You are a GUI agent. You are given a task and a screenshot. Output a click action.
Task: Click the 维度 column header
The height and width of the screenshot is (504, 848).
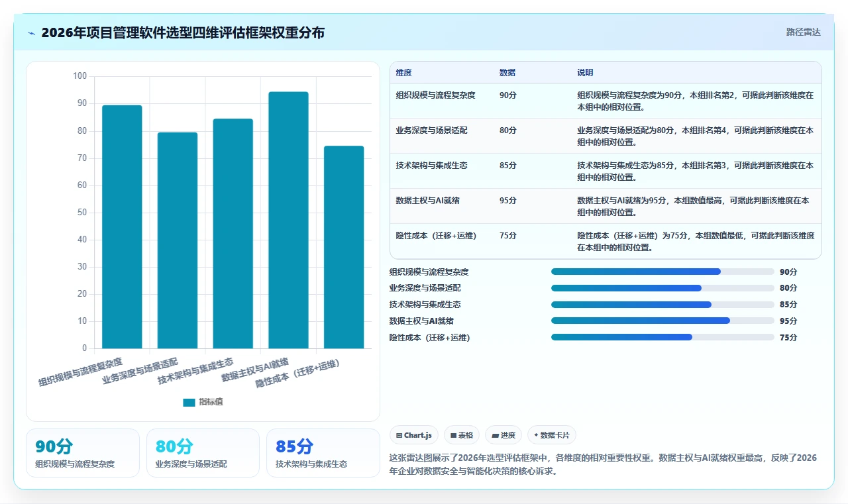(403, 72)
